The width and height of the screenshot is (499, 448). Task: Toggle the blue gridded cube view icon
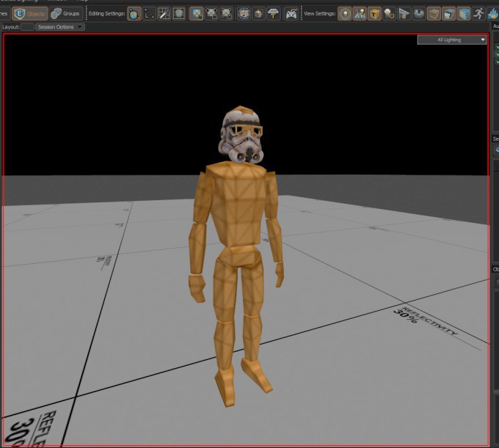464,14
